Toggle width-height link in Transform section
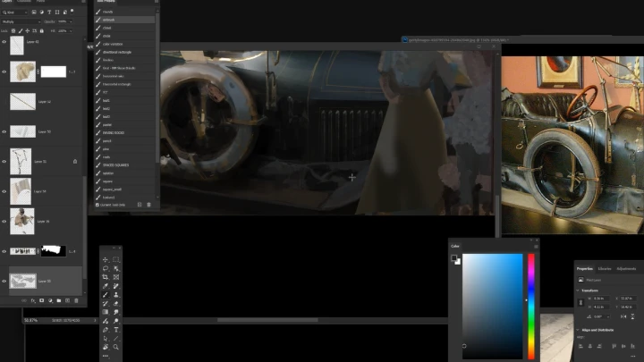The width and height of the screenshot is (644, 362). [x=580, y=302]
